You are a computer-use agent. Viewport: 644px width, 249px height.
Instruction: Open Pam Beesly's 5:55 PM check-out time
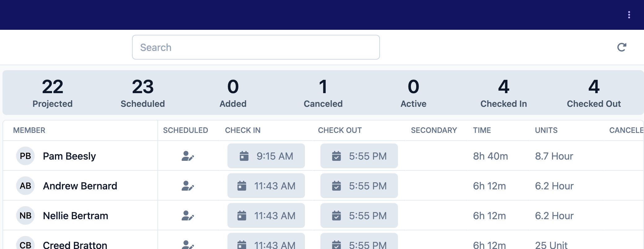click(x=359, y=156)
